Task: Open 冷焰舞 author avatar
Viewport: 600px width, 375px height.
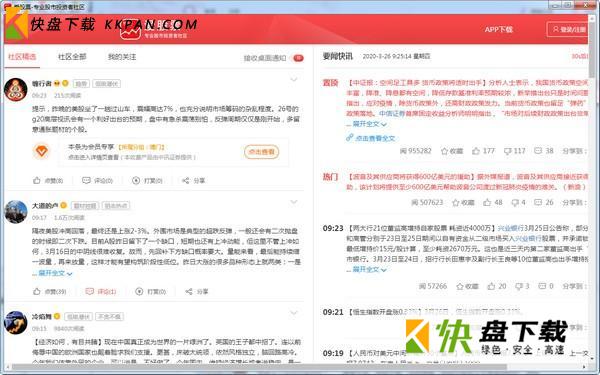Action: (16, 322)
